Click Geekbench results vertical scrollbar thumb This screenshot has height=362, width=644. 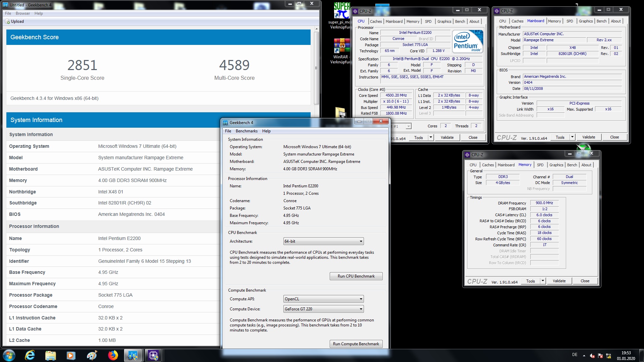click(x=316, y=68)
